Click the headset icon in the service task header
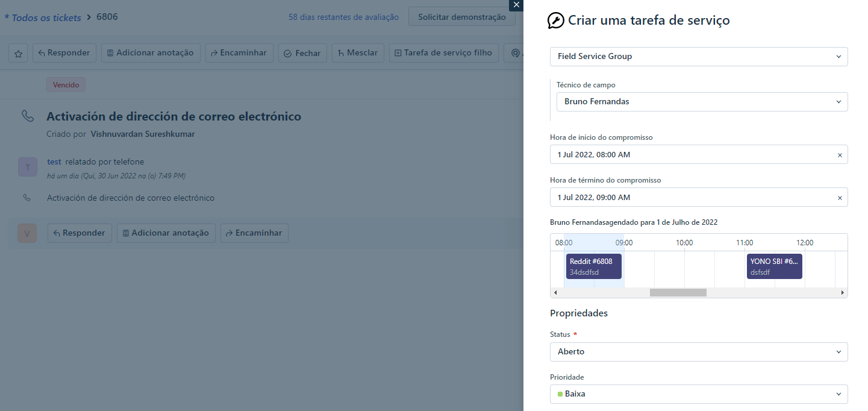The height and width of the screenshot is (411, 868). pyautogui.click(x=516, y=53)
